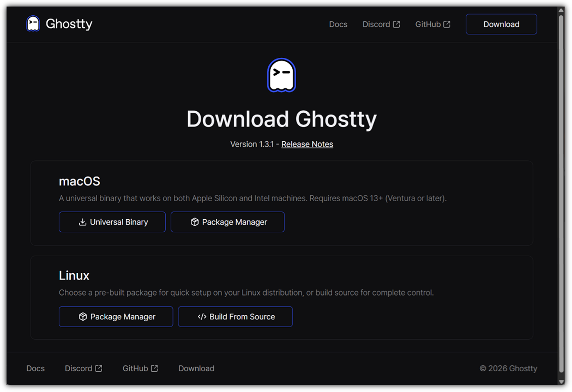Image resolution: width=572 pixels, height=392 pixels.
Task: Open the Linux Package Manager option
Action: click(116, 317)
